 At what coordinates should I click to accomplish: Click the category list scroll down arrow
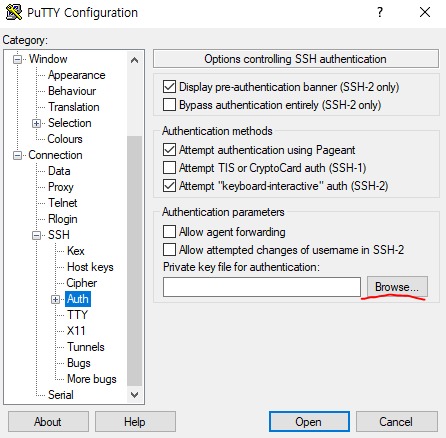pyautogui.click(x=134, y=395)
